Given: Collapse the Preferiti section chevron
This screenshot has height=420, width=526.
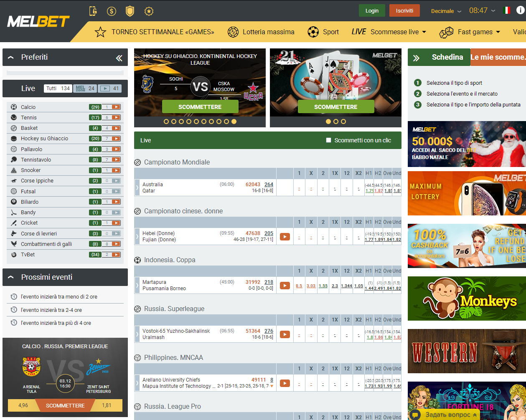Looking at the screenshot, I should 11,57.
